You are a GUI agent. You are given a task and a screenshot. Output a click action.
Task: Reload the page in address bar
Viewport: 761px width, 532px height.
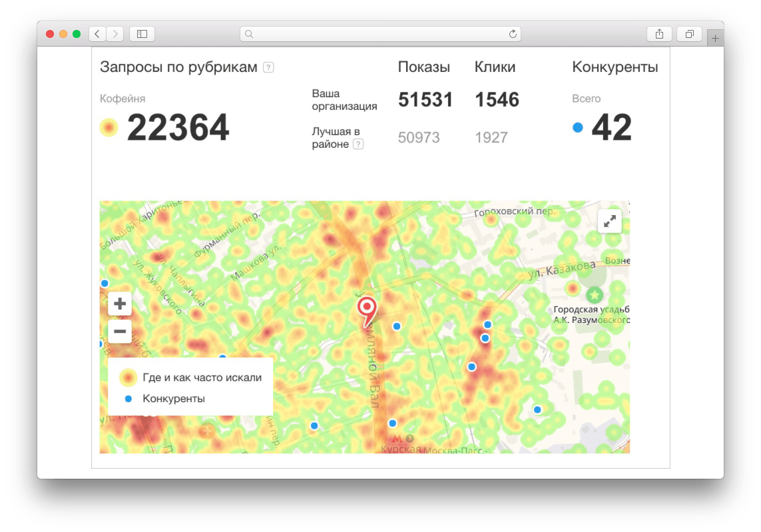pos(513,34)
